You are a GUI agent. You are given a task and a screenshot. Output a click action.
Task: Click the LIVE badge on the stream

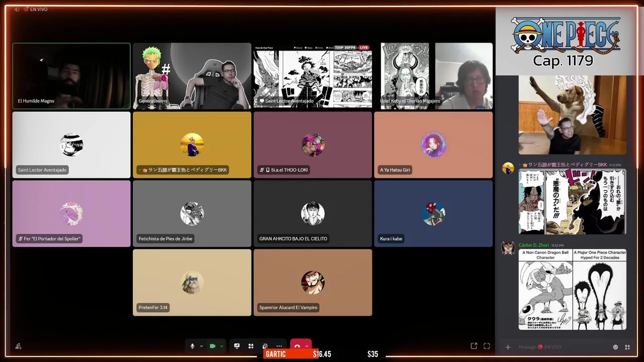pos(363,48)
